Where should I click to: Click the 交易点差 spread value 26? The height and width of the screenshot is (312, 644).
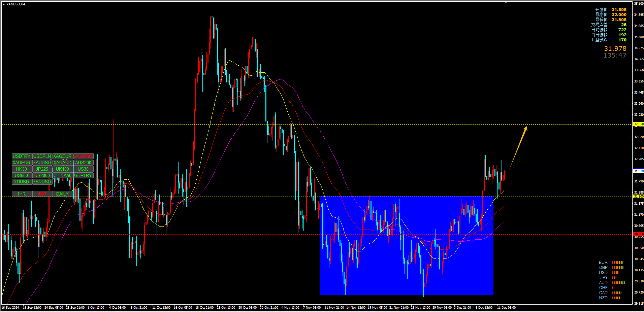coord(624,25)
